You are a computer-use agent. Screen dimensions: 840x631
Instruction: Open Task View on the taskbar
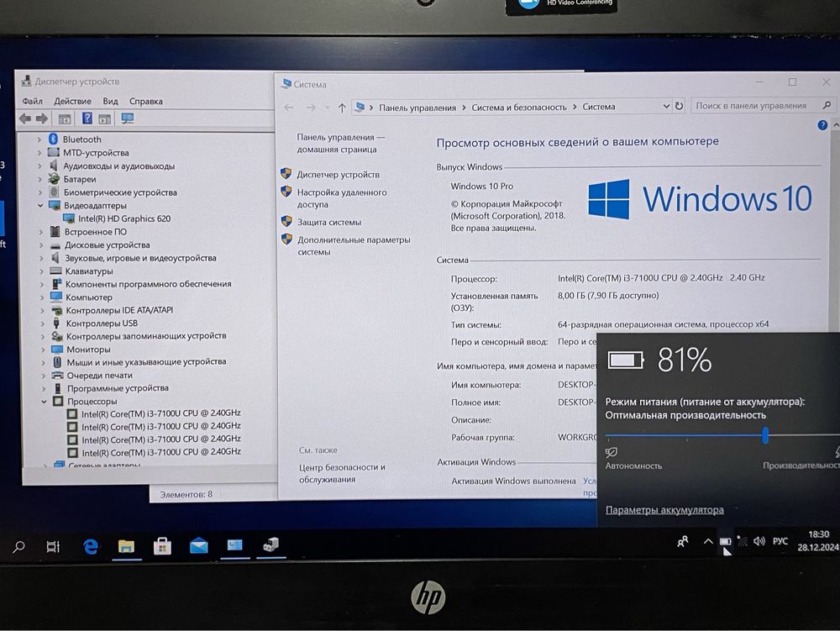tap(53, 546)
